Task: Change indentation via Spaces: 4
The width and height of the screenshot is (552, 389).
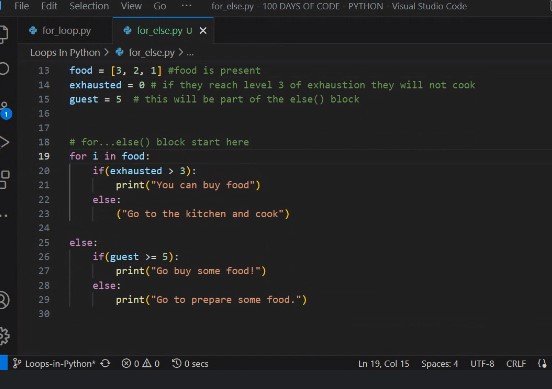Action: click(439, 364)
